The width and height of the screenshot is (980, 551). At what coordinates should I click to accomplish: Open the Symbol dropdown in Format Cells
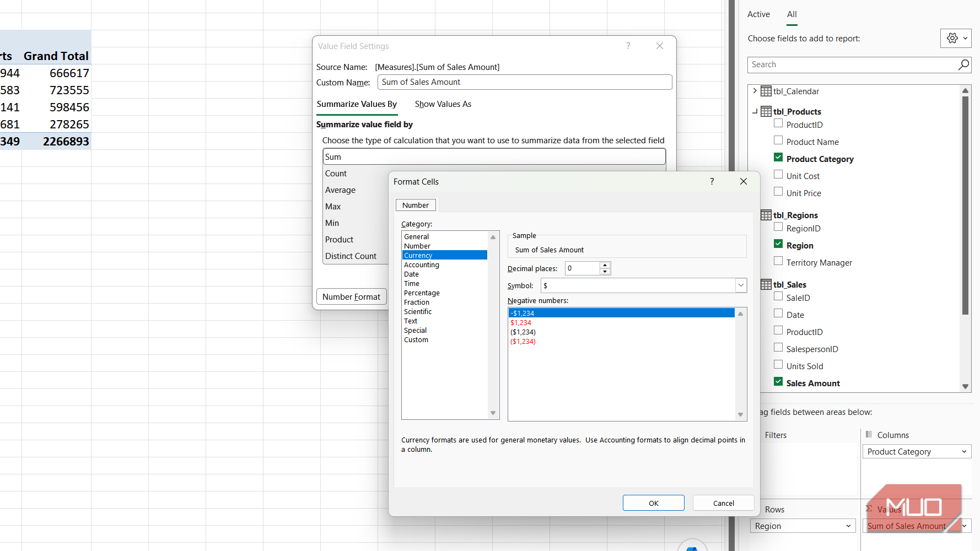(x=741, y=285)
